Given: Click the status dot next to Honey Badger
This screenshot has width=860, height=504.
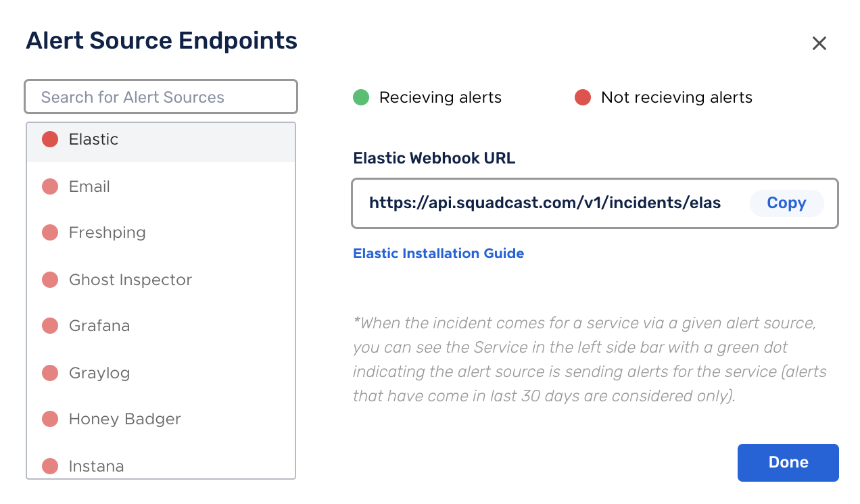Looking at the screenshot, I should [50, 419].
